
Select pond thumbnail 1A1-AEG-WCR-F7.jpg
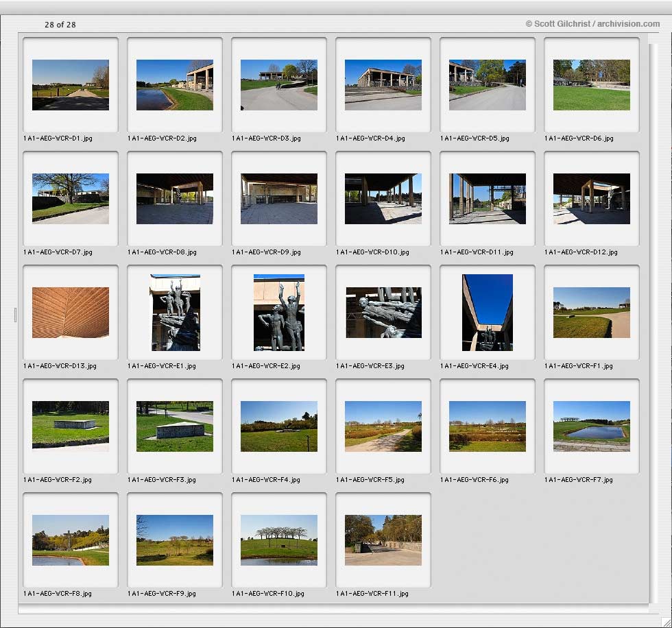591,426
